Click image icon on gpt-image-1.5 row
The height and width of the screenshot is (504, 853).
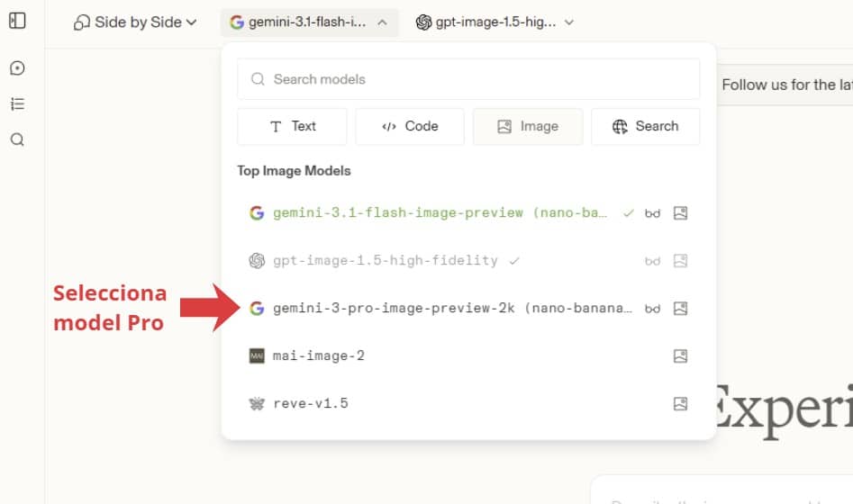[x=681, y=260]
